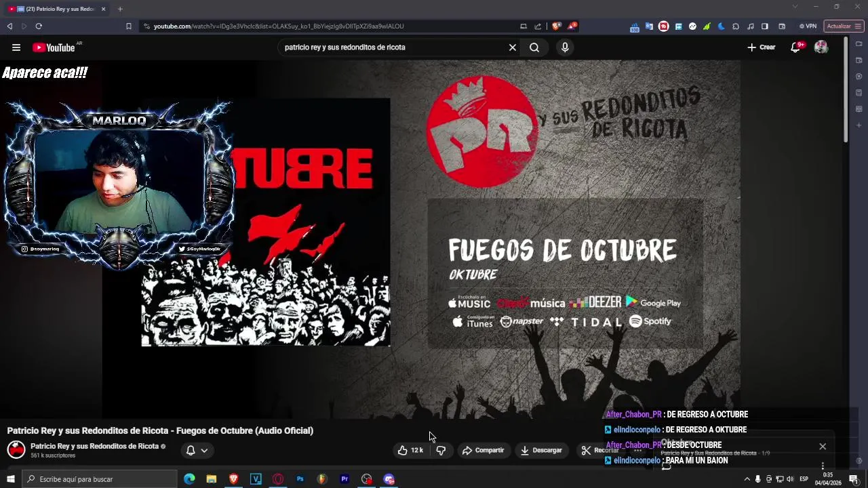Click the Recortar clip button
Screen dimensions: 868x488
pos(599,450)
